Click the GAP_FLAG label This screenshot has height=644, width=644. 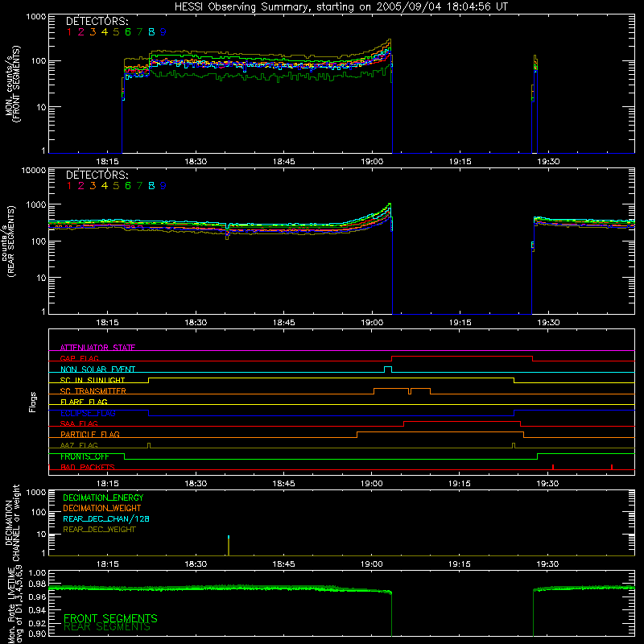click(79, 358)
